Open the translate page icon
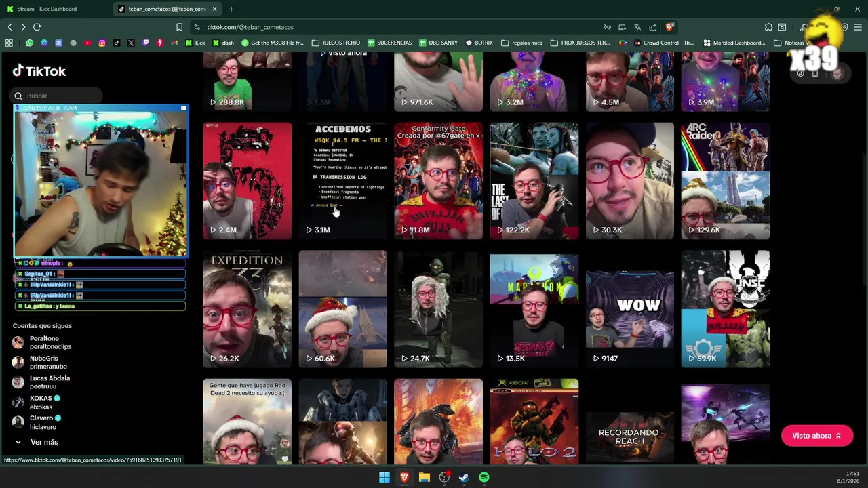 [637, 27]
